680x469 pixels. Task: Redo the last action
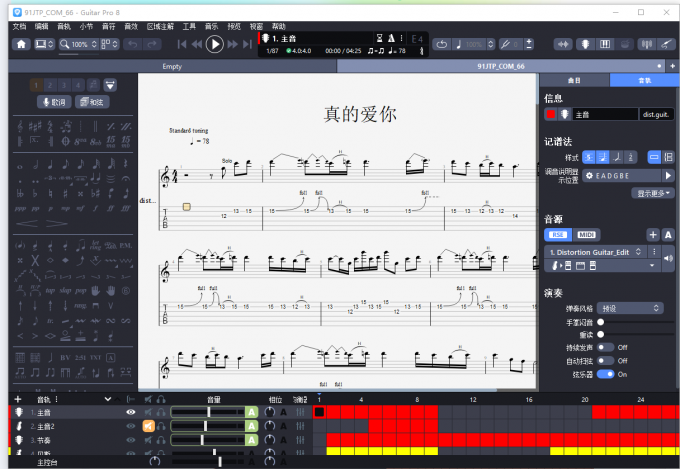tap(152, 44)
